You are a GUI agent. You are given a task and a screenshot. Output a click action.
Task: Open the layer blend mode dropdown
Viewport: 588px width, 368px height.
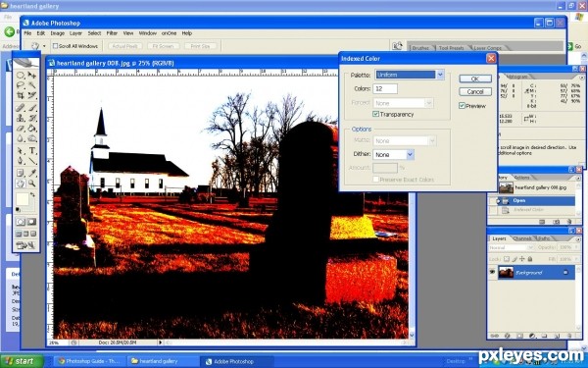512,247
